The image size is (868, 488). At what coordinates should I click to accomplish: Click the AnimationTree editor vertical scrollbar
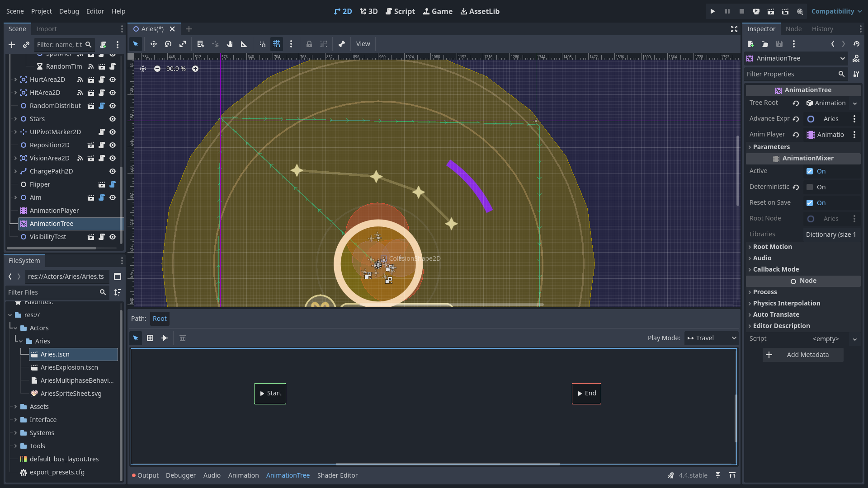pyautogui.click(x=736, y=418)
